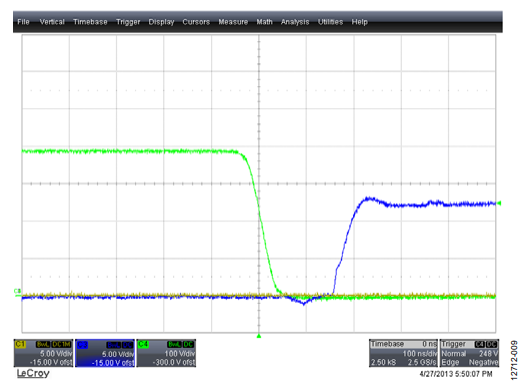Open the Utilities menu
This screenshot has height=385, width=523.
(x=330, y=22)
